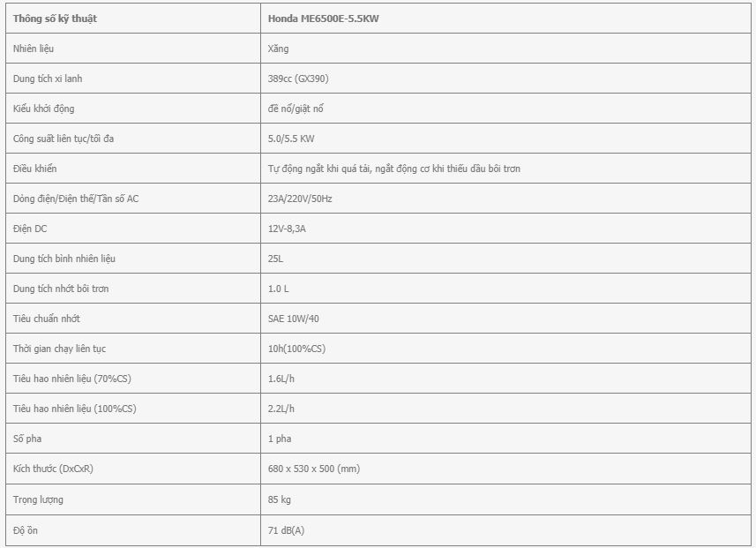The image size is (756, 548).
Task: Click the '2.2L/h' consumption value
Action: [281, 408]
